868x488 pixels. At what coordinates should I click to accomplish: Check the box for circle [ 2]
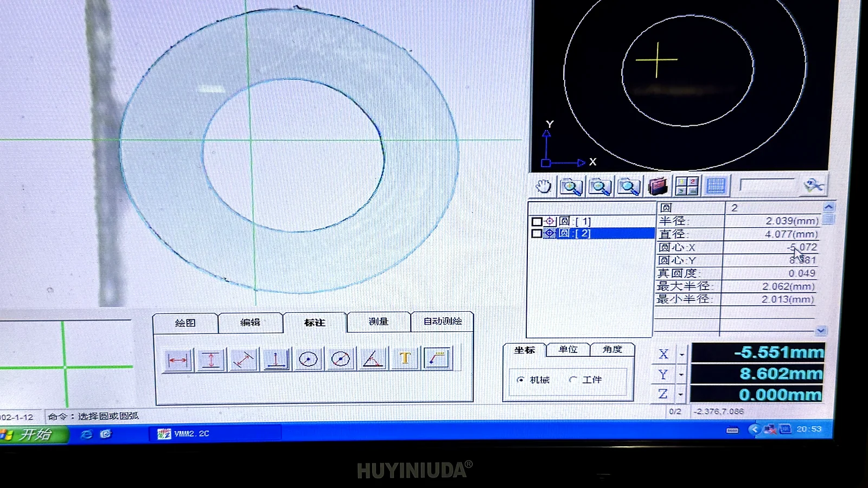click(537, 233)
